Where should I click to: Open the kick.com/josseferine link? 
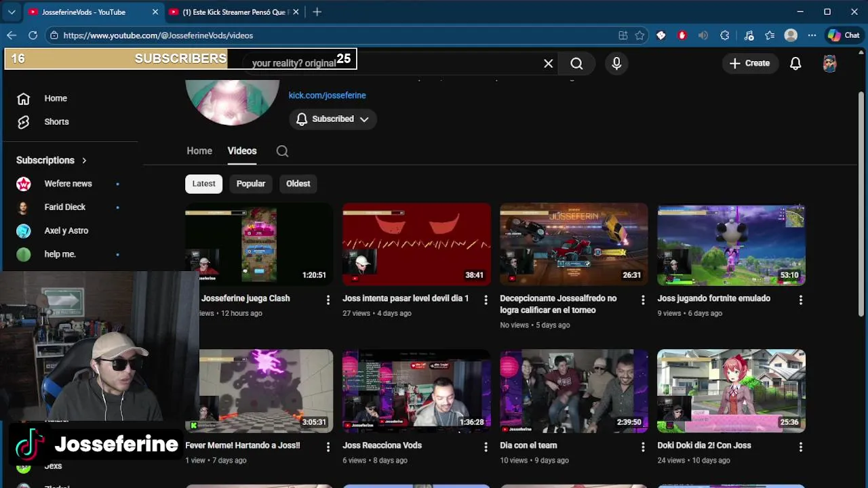328,96
